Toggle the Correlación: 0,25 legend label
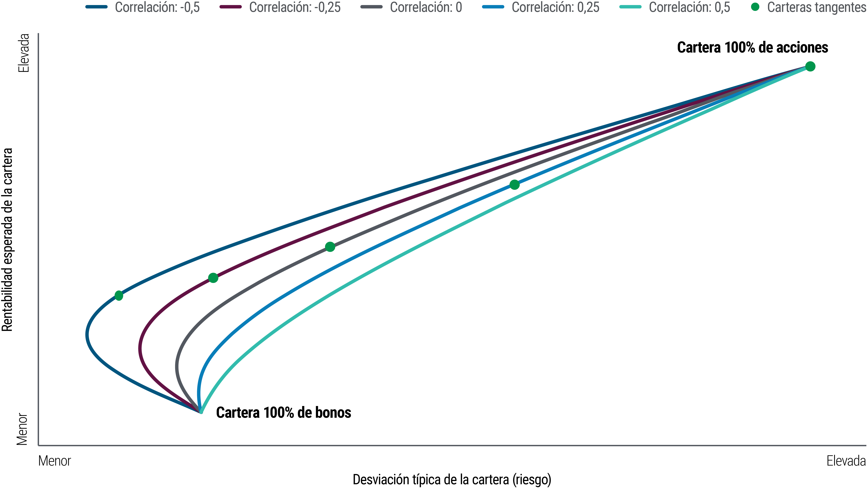This screenshot has width=868, height=488. (556, 7)
